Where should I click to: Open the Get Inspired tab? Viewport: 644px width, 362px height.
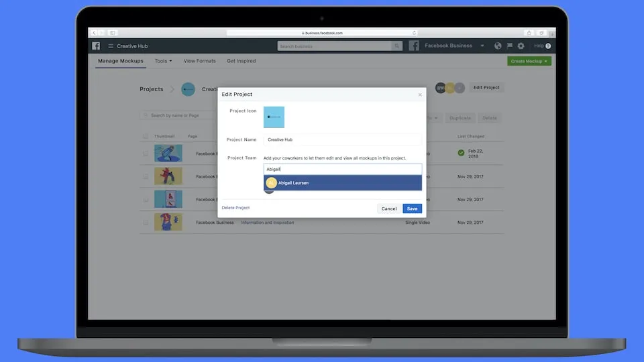241,61
